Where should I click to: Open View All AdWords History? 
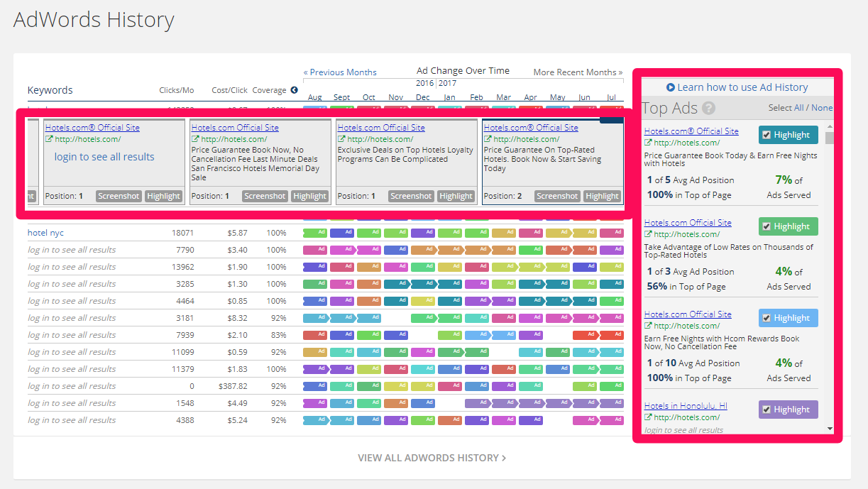(432, 458)
